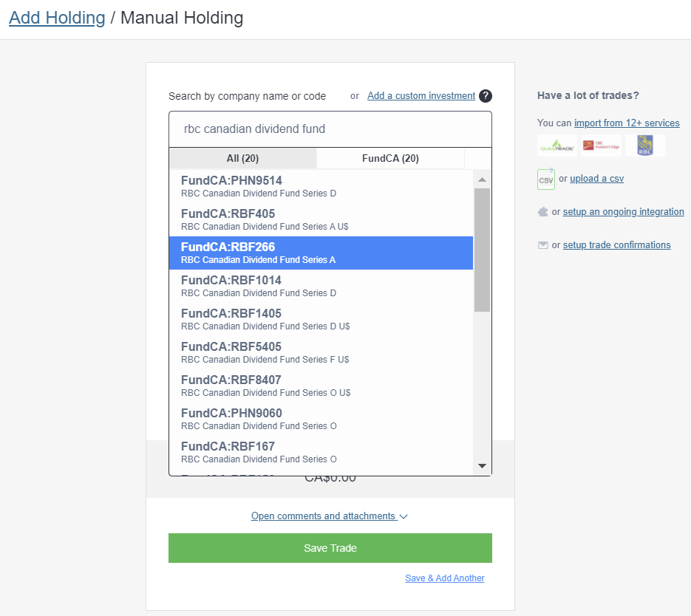691x616 pixels.
Task: Select FundCA:RBF1014 Series D result
Action: (321, 286)
